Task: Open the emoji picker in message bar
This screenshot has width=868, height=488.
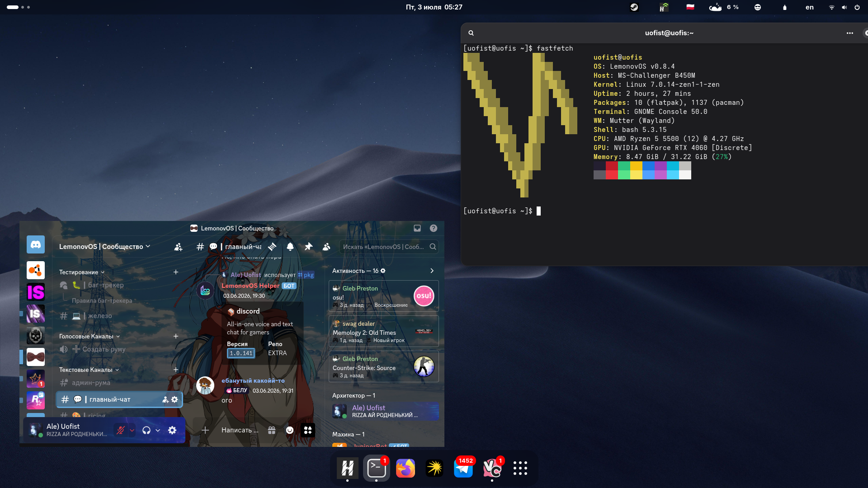Action: [290, 430]
